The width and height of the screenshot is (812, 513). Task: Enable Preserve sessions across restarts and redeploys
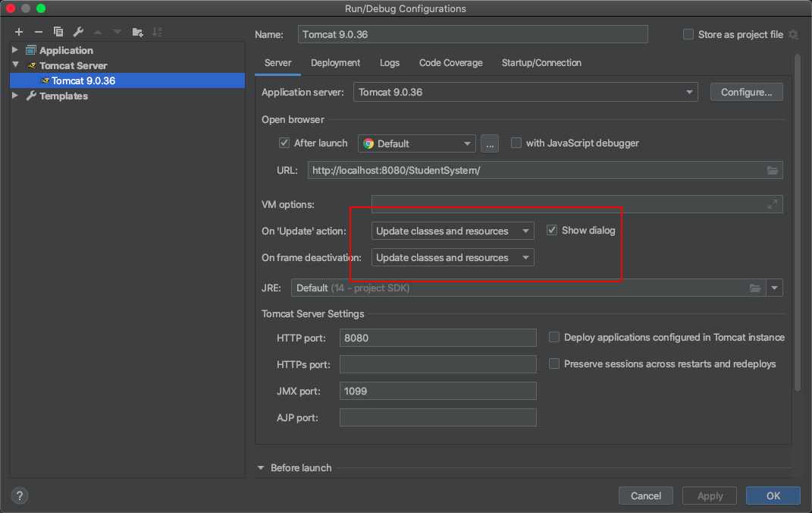[x=554, y=364]
